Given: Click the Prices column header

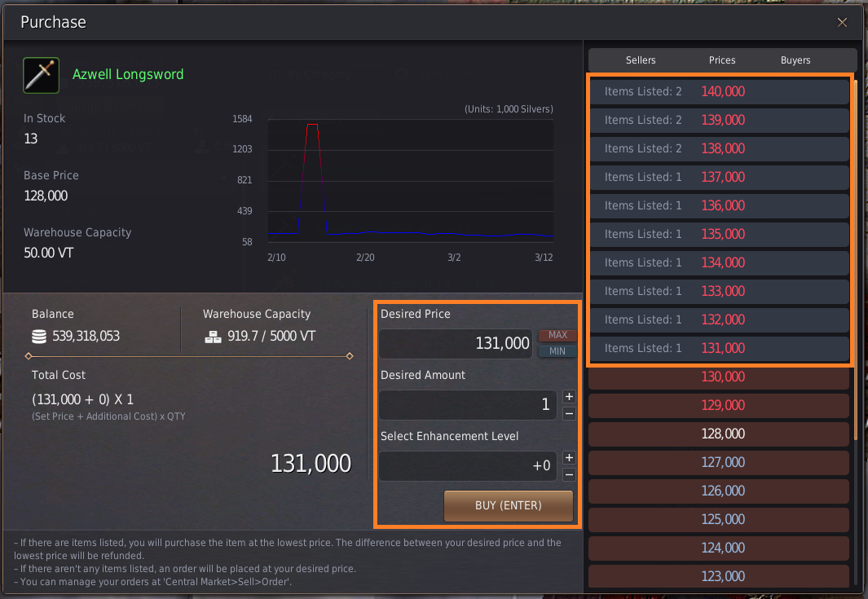Looking at the screenshot, I should pos(722,60).
